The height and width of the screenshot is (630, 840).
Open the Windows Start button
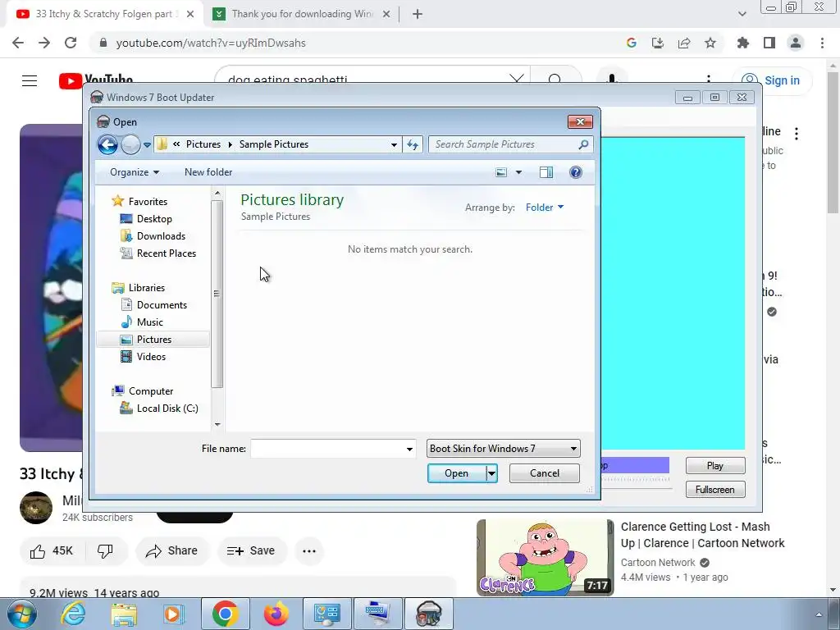[x=21, y=614]
